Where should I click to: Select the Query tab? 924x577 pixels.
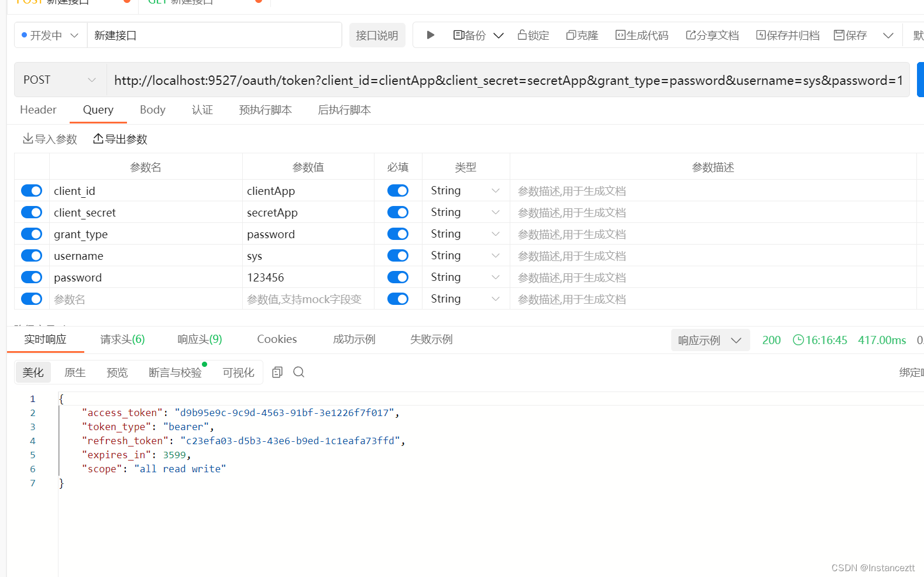point(98,110)
